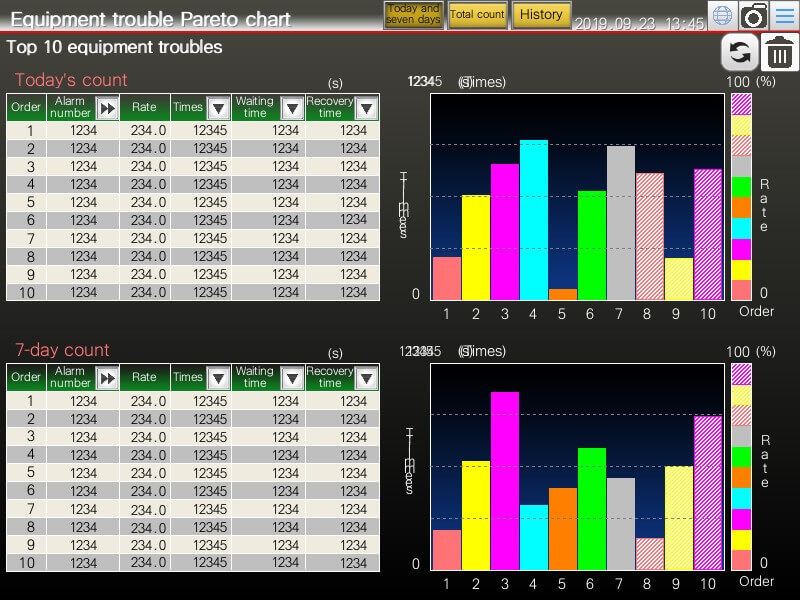800x600 pixels.
Task: Switch to the Total count tab
Action: (477, 15)
